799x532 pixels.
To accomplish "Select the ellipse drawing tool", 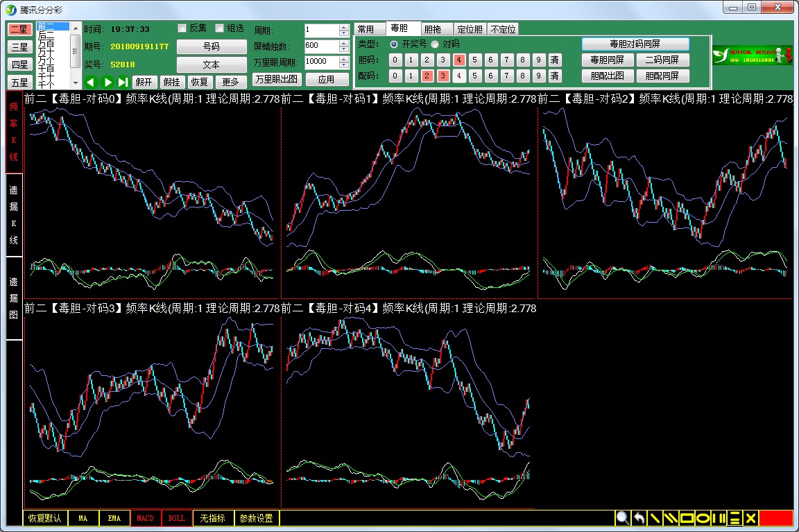I will coord(703,518).
